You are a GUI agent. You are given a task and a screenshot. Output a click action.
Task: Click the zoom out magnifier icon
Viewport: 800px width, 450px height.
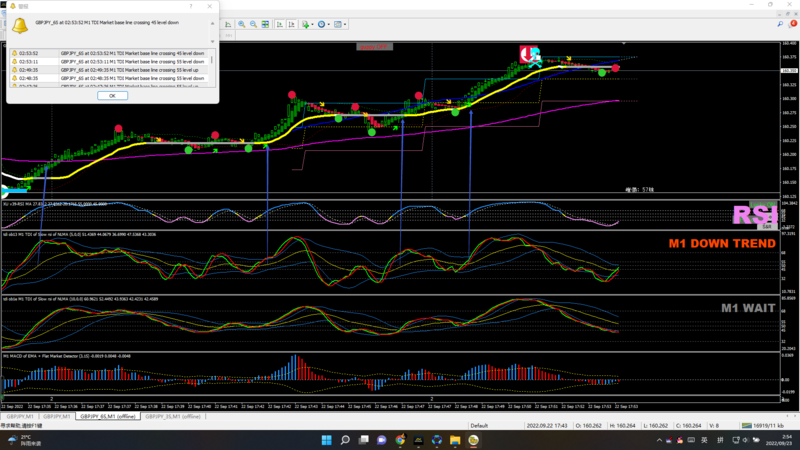254,24
